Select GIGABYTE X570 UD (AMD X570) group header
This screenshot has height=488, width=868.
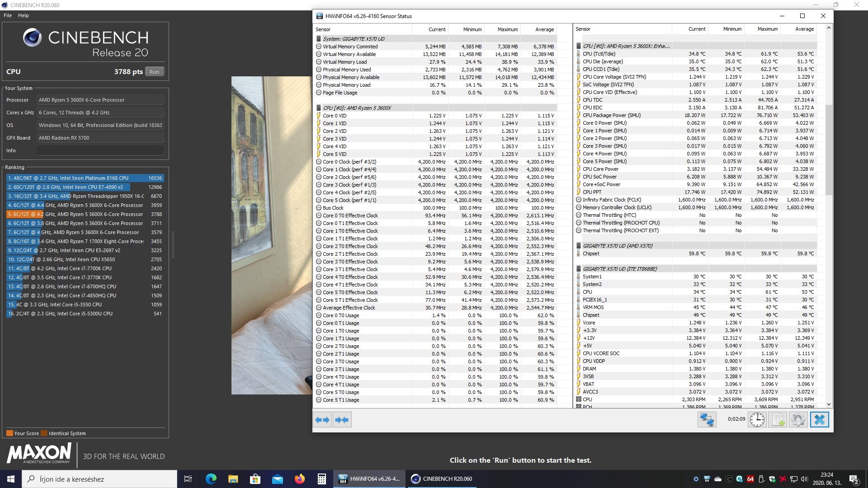click(696, 246)
